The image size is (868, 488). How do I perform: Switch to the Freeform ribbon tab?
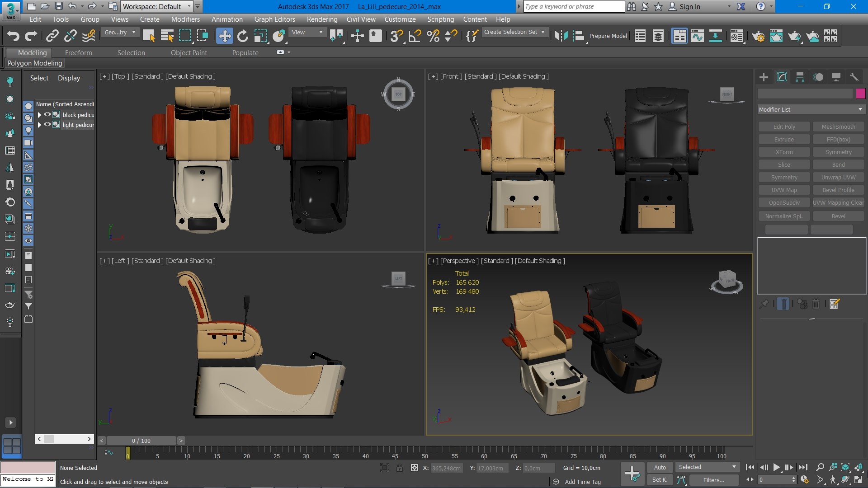(78, 52)
